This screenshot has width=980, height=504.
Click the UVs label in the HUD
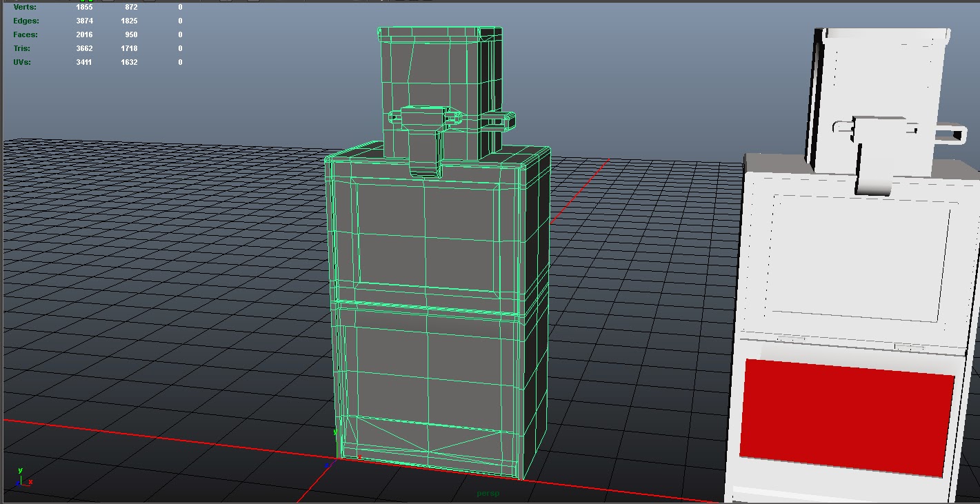[22, 62]
